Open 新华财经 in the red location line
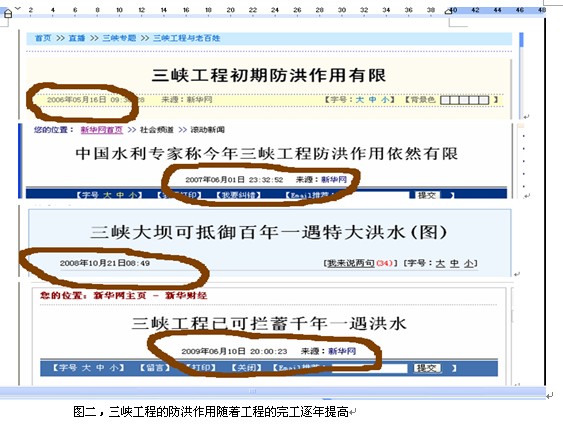The height and width of the screenshot is (427, 563). [x=186, y=296]
